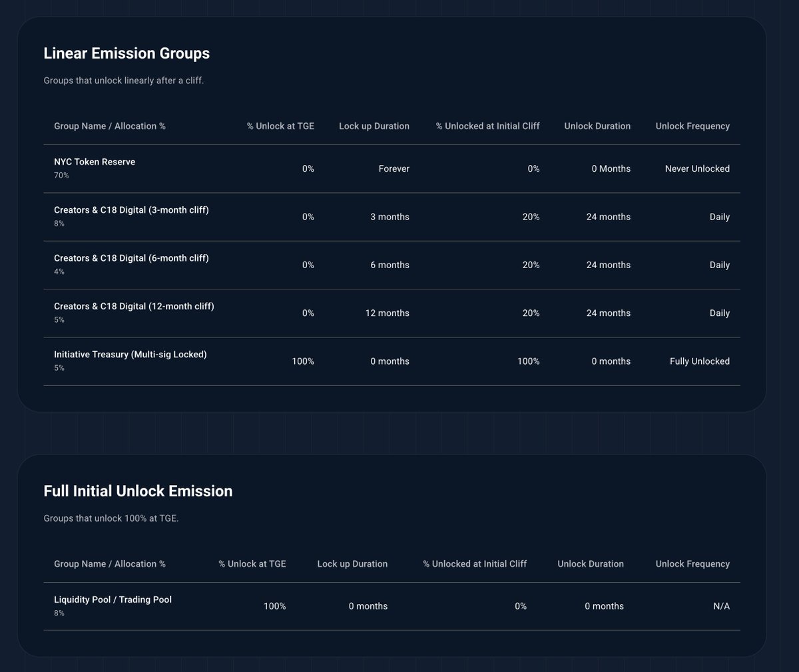Select Creators & C18 Digital (6-month cliff) row
Viewport: 799px width, 672px height.
tap(392, 265)
